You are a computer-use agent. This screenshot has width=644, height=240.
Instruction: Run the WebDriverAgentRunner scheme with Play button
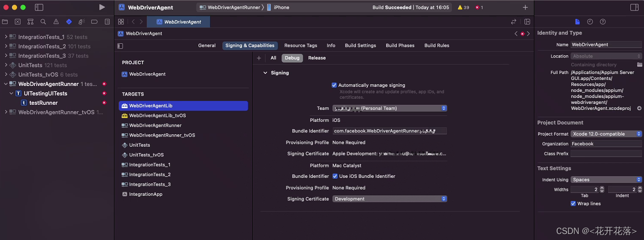click(102, 7)
